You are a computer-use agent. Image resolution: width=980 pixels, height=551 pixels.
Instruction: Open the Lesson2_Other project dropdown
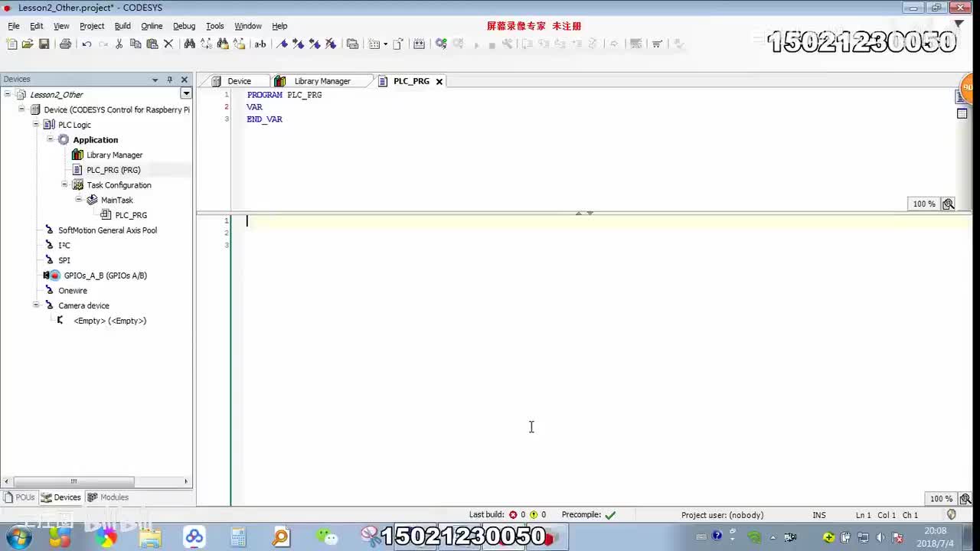[185, 93]
